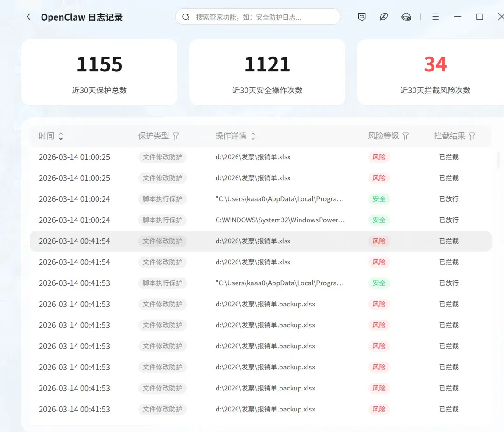Select the C:\WINDOWS\System32\WindowsPower... detail cell

(280, 220)
